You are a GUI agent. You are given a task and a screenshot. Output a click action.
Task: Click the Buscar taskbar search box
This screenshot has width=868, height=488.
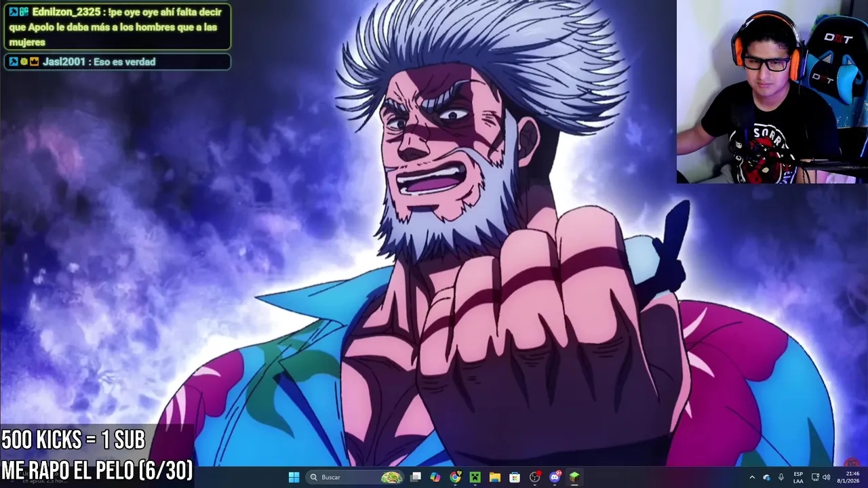(356, 477)
